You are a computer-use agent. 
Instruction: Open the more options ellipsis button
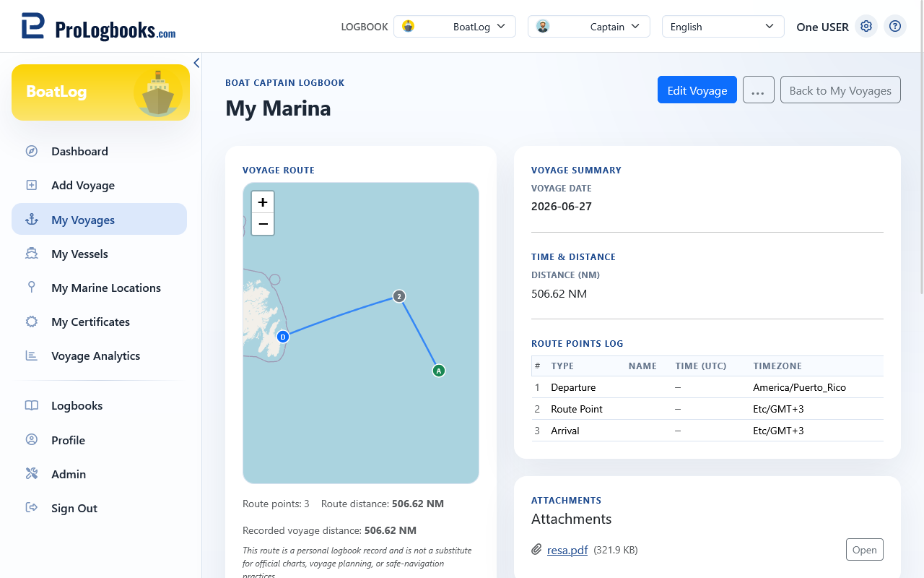point(759,90)
